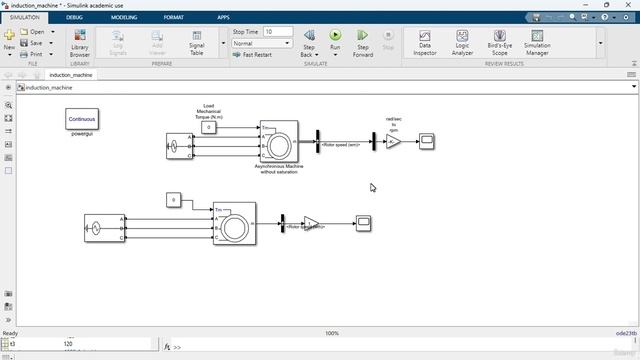Click the quick access save icon
The width and height of the screenshot is (640, 360).
[536, 17]
